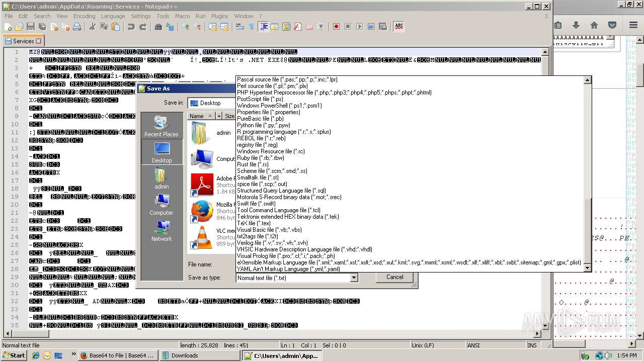This screenshot has width=644, height=362.
Task: Select Windows PowerShell file type
Action: [x=279, y=106]
